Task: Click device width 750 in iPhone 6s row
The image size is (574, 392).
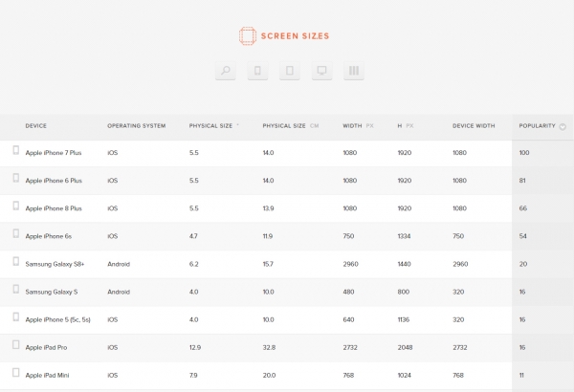Action: pos(458,236)
